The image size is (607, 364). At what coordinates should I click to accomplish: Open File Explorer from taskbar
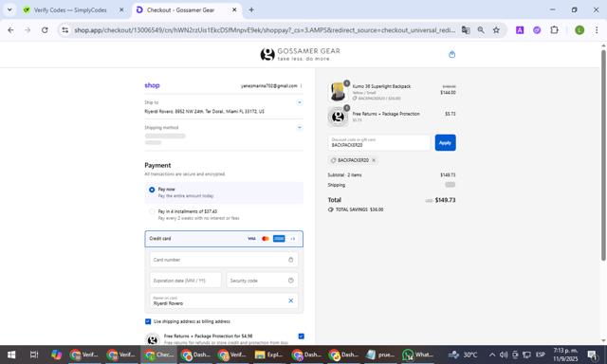(269, 355)
